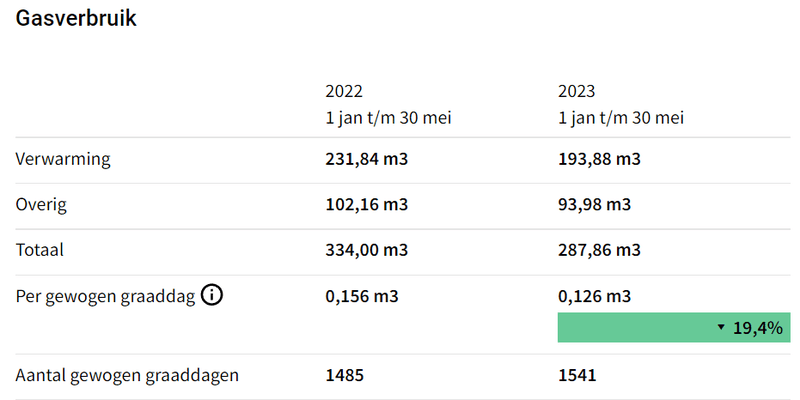Select the 102,16 m3 value
This screenshot has width=800, height=400.
[x=367, y=204]
